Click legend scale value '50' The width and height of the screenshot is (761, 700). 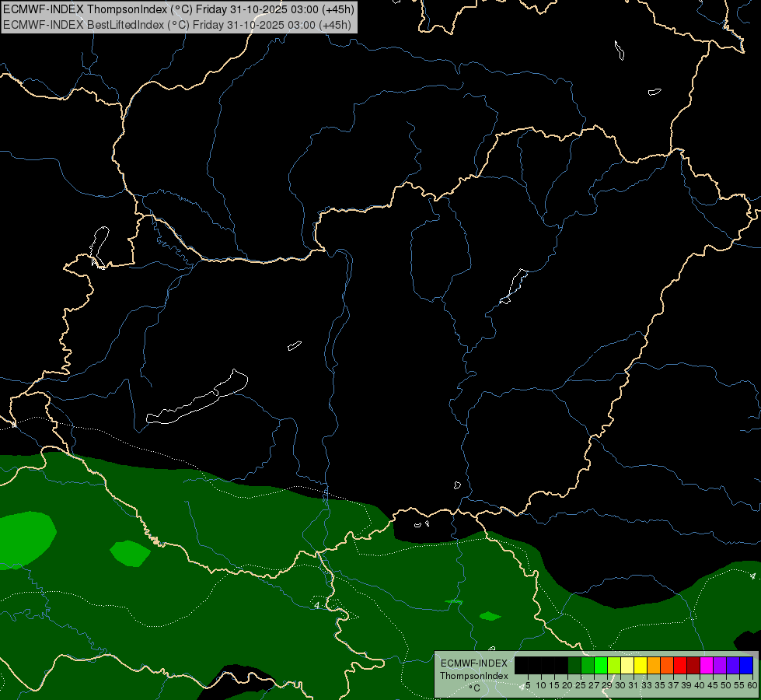pyautogui.click(x=726, y=685)
